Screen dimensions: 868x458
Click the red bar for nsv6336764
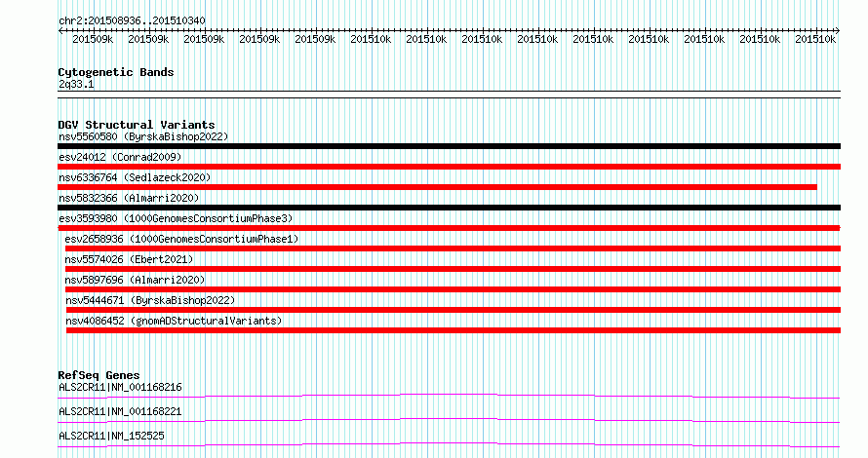(x=437, y=187)
